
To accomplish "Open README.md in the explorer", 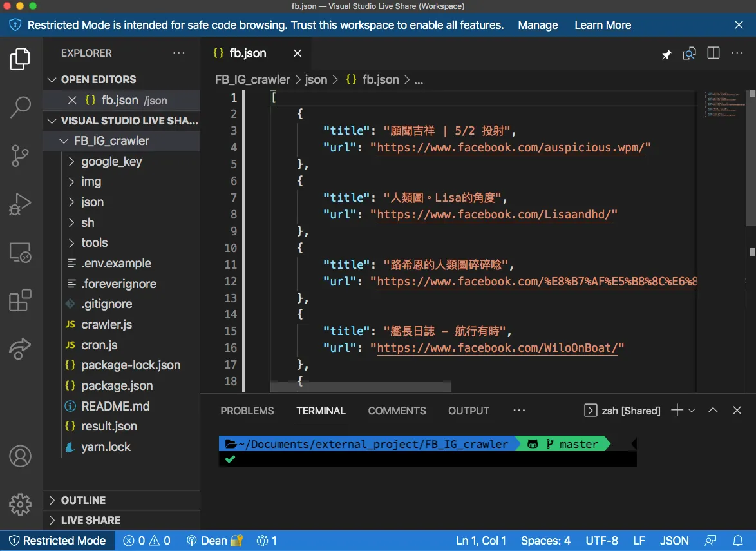I will coord(115,406).
